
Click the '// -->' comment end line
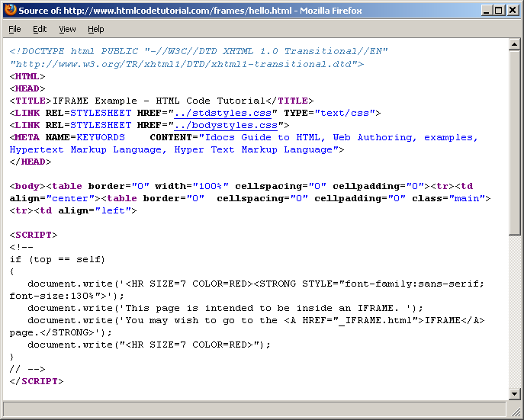coord(27,369)
